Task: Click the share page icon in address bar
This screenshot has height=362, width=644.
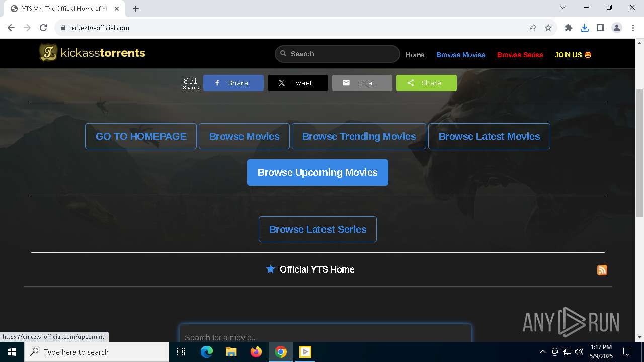Action: click(x=532, y=28)
